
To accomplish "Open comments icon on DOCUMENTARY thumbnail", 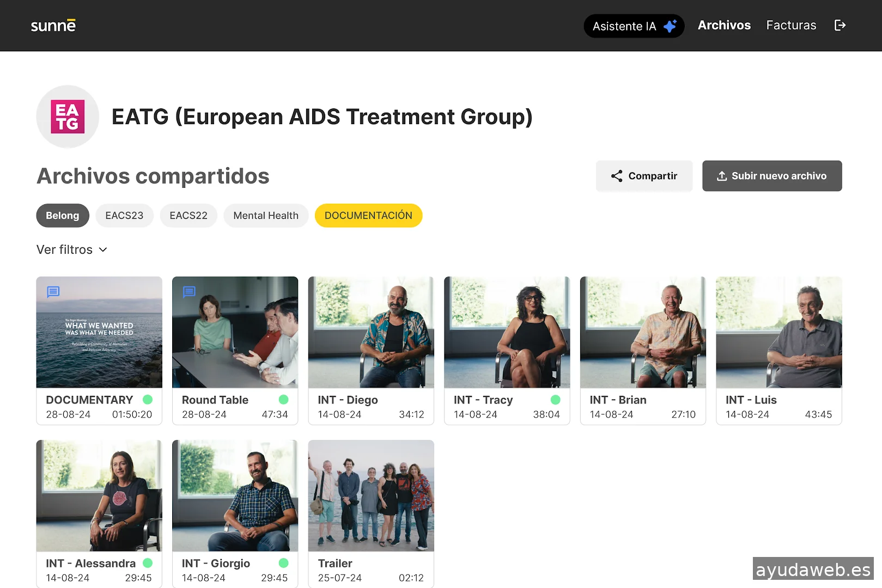I will point(53,292).
